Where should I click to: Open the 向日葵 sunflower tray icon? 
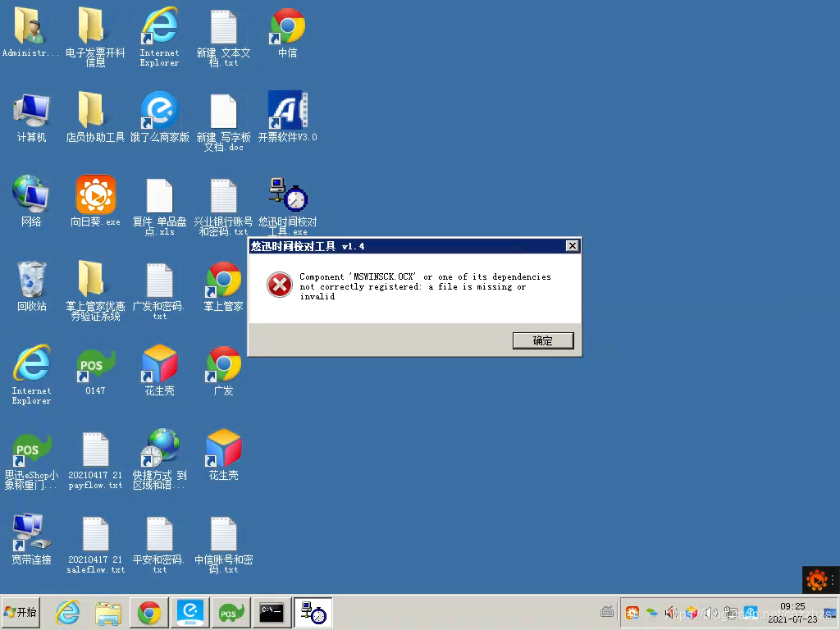[x=632, y=612]
